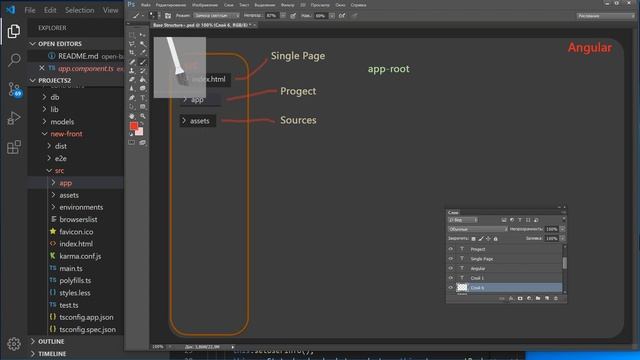The image size is (640, 360).
Task: Select the Pen tool
Action: (131, 98)
